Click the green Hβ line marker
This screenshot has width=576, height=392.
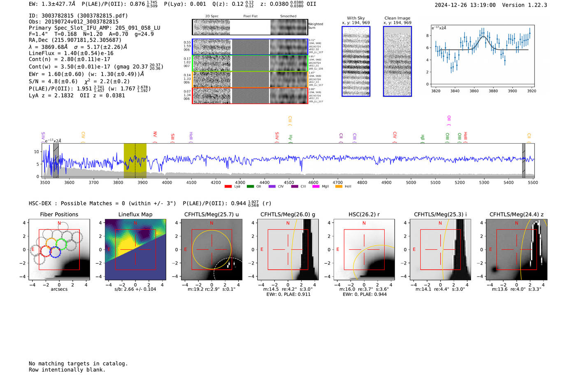click(423, 139)
